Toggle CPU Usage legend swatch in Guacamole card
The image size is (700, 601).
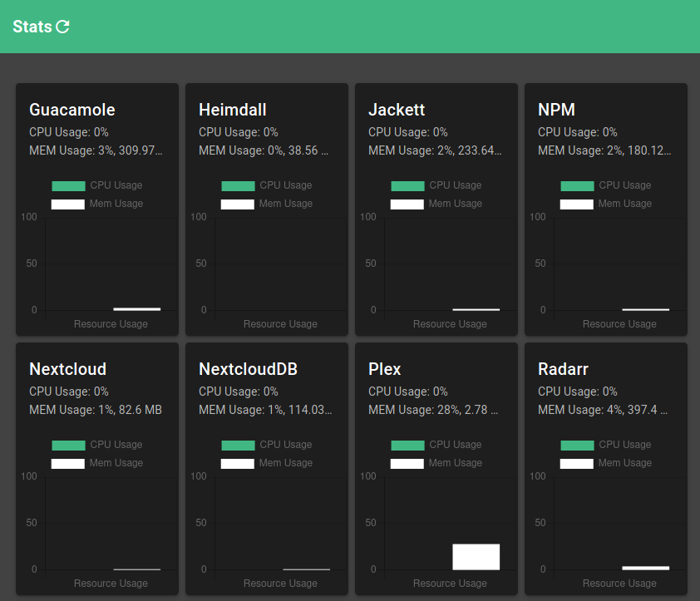[68, 185]
